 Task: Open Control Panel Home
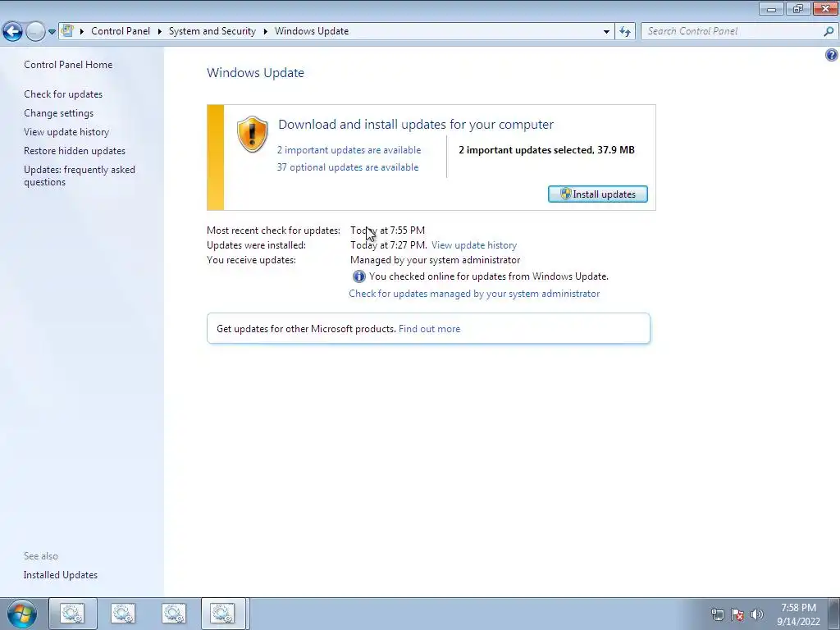click(68, 64)
